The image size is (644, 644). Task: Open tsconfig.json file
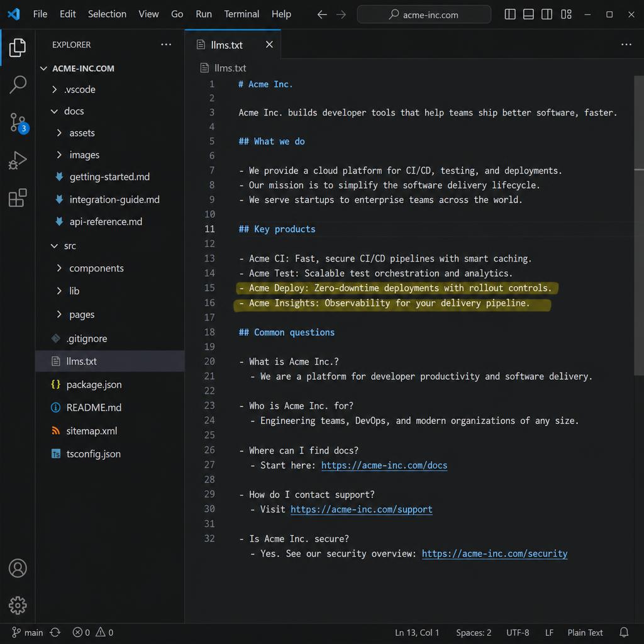click(93, 454)
